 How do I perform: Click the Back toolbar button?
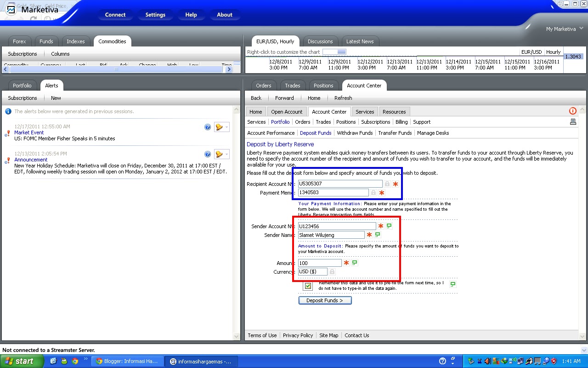click(x=256, y=98)
